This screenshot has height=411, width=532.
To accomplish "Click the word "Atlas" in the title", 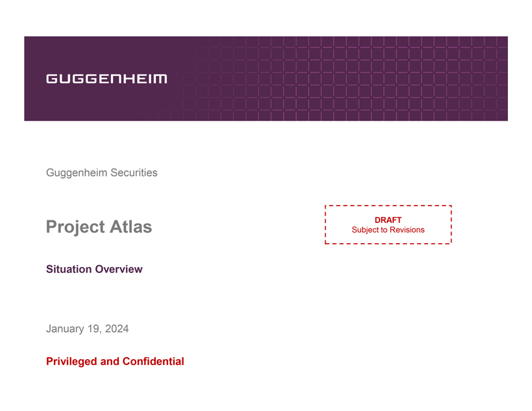I will pyautogui.click(x=130, y=227).
